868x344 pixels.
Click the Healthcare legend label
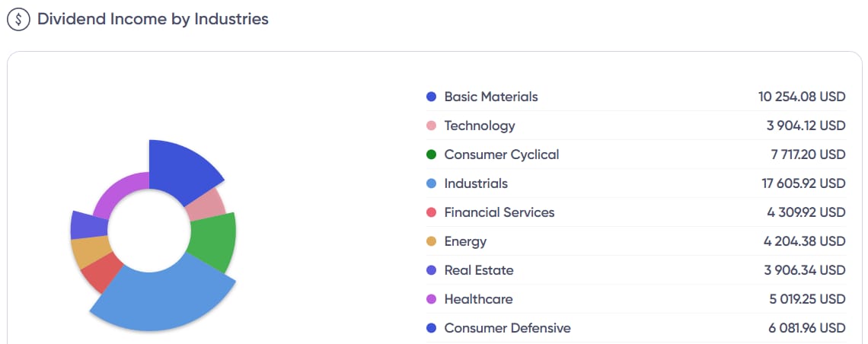click(x=478, y=299)
